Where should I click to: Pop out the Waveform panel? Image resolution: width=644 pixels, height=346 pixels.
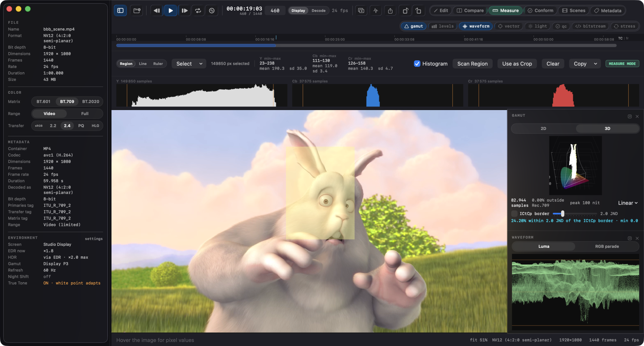coord(630,238)
